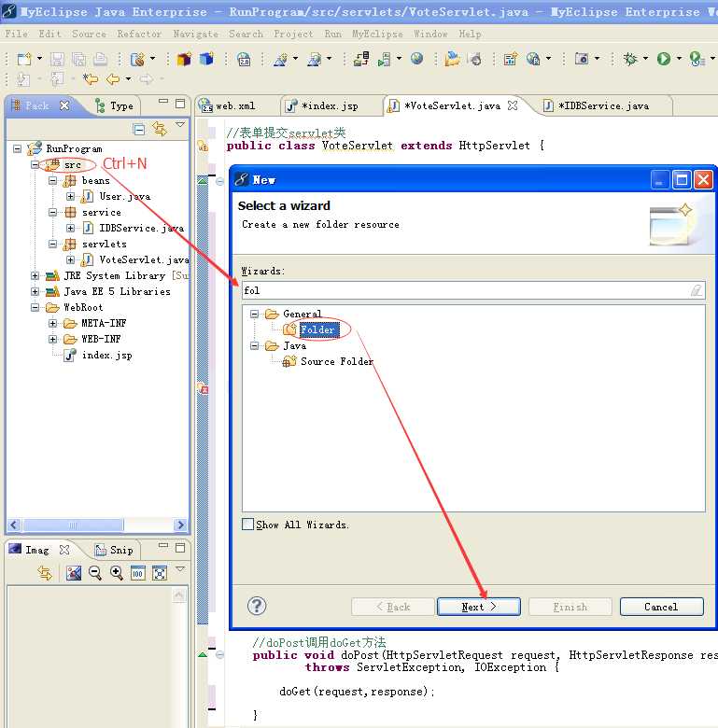Click the screenshot capture camera icon

pos(582,59)
